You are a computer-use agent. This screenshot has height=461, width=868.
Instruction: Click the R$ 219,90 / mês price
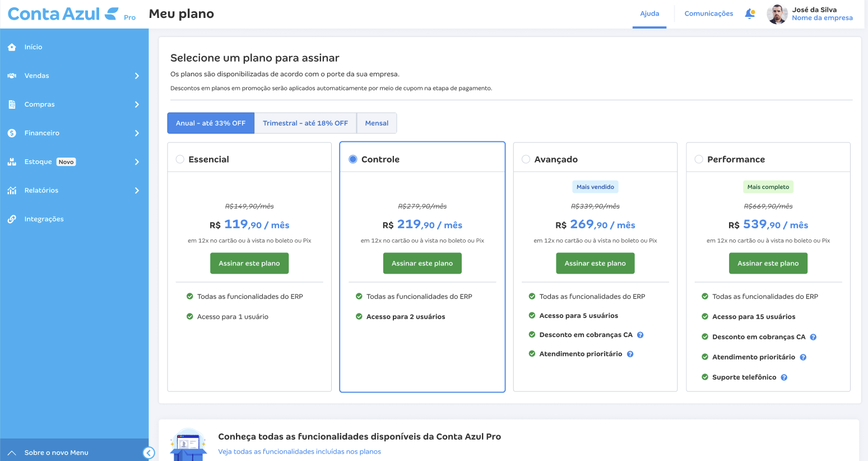point(423,224)
